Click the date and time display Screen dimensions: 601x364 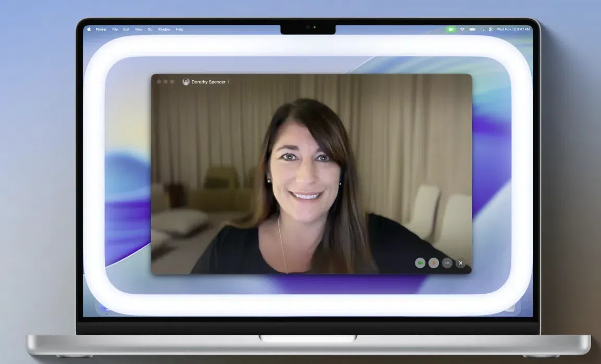click(513, 29)
